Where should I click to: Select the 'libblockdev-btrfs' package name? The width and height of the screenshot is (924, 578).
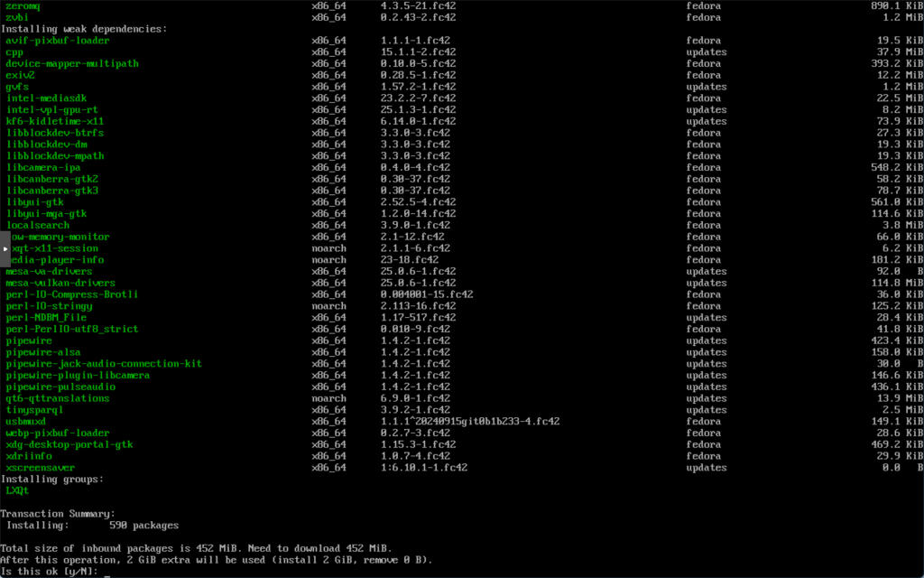tap(55, 133)
